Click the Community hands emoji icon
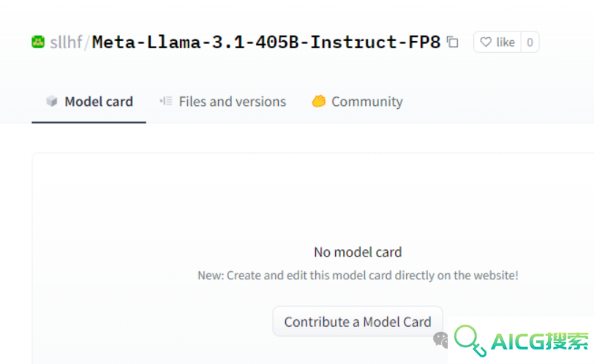This screenshot has width=594, height=364. (319, 101)
